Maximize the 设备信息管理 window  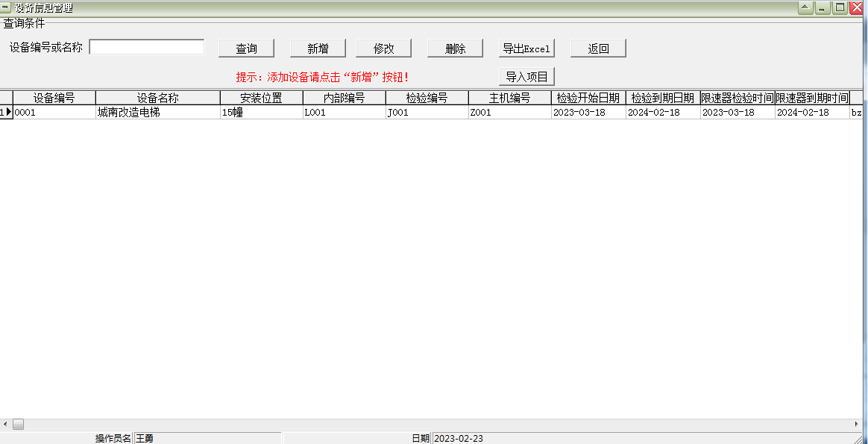[x=840, y=7]
